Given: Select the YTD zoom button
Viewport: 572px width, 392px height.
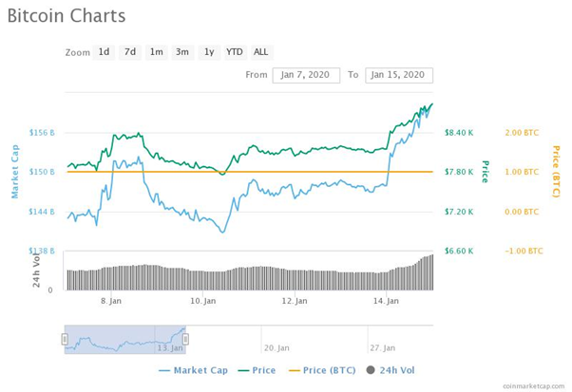Looking at the screenshot, I should pyautogui.click(x=234, y=52).
